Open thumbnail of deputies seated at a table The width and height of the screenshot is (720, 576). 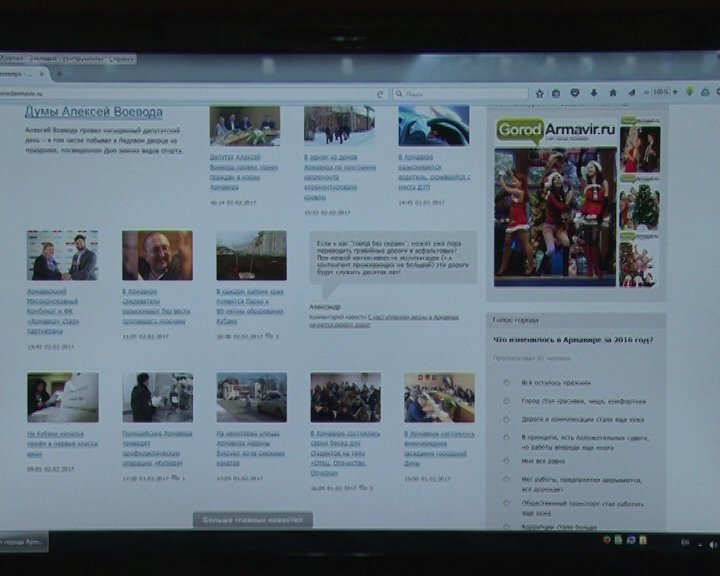(x=245, y=126)
